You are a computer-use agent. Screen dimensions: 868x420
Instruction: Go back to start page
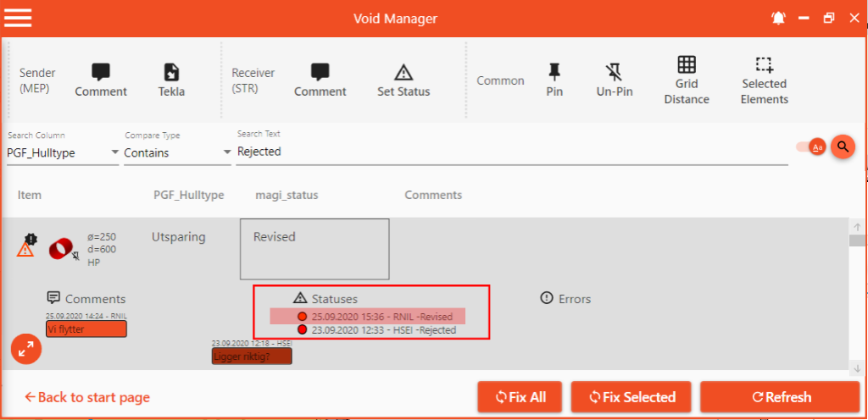[x=87, y=397]
